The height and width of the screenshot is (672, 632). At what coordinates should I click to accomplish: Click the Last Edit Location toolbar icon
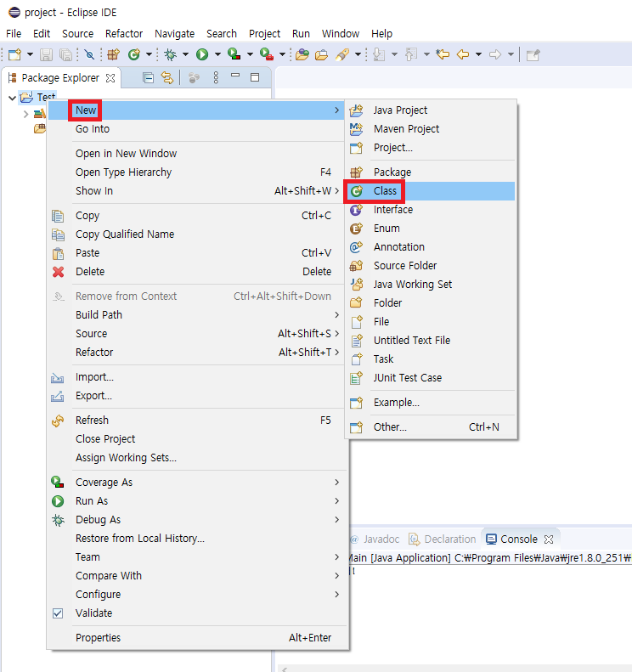click(443, 54)
